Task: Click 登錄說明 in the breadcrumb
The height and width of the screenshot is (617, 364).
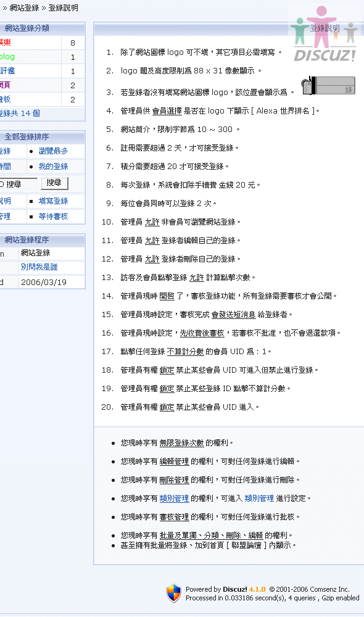Action: click(63, 7)
